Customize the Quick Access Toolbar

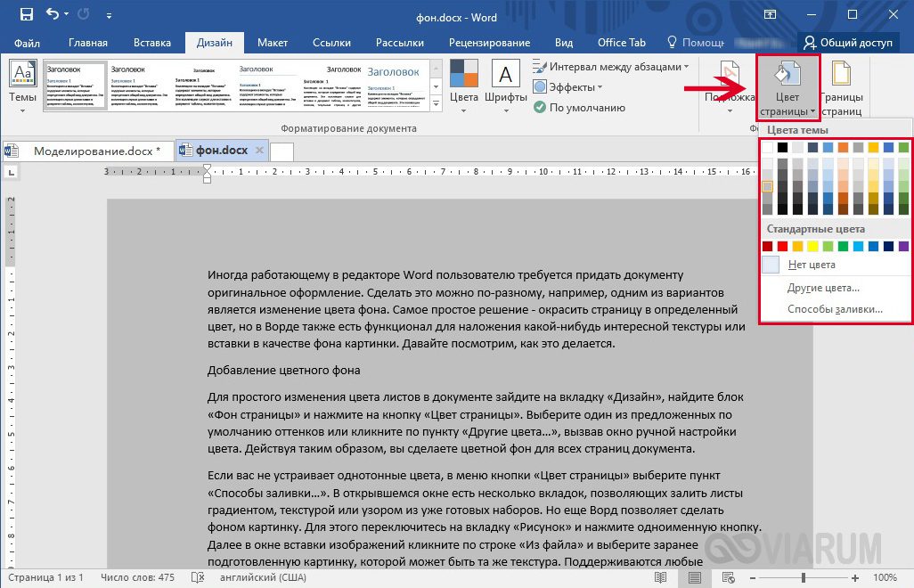[109, 16]
